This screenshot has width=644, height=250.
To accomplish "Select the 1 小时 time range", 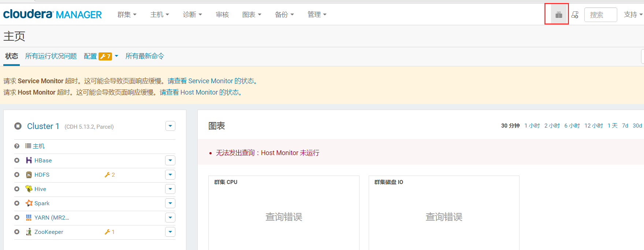I will [x=532, y=126].
